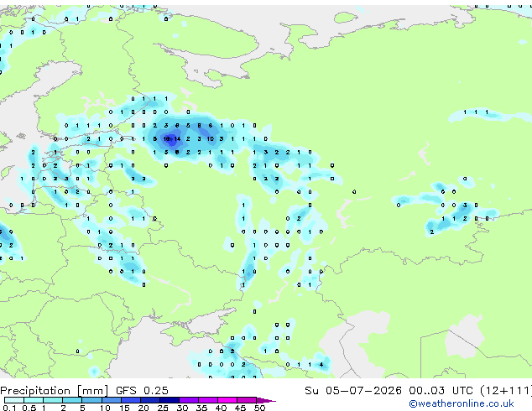Pick the 0.1 to 0.5 mm legend swatch
Screen dimensions: 532x411
[14, 400]
